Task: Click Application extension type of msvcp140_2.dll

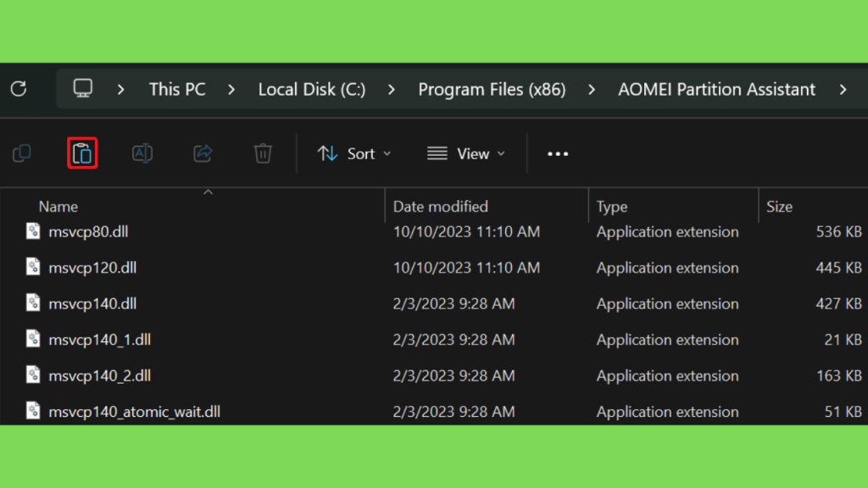Action: 667,375
